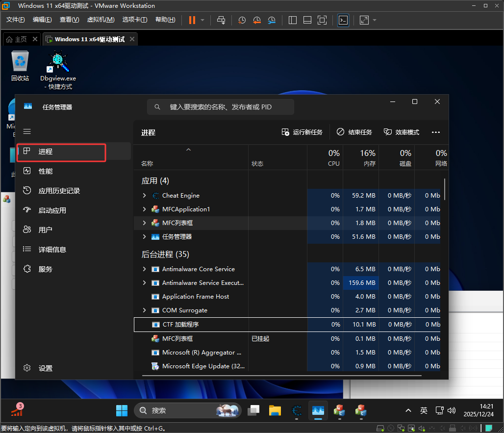Screen dimensions: 504x433
Task: Open the 性能 page in Task Manager
Action: click(74, 171)
